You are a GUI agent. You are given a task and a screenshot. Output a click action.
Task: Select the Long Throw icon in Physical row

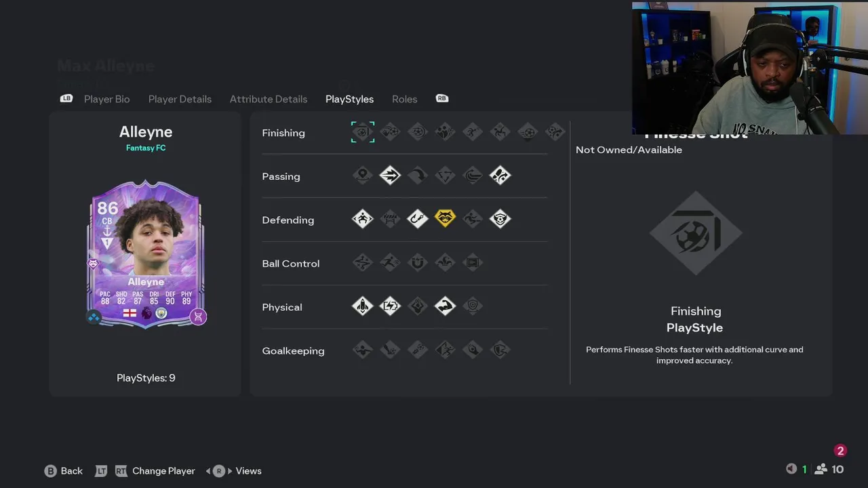click(x=418, y=306)
